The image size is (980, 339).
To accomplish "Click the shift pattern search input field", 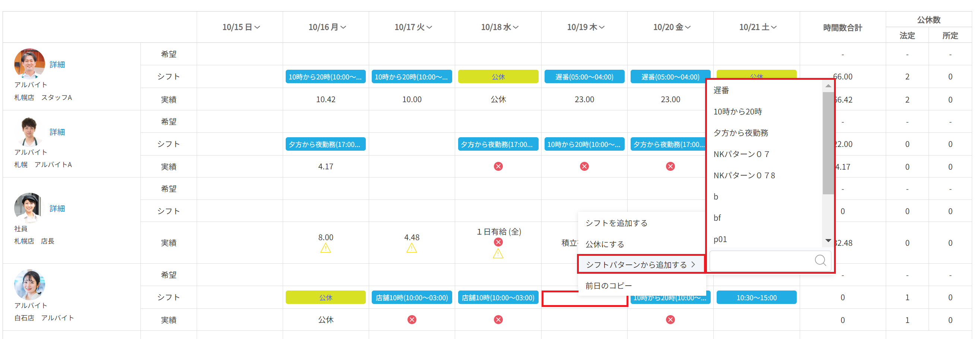I will [x=761, y=261].
